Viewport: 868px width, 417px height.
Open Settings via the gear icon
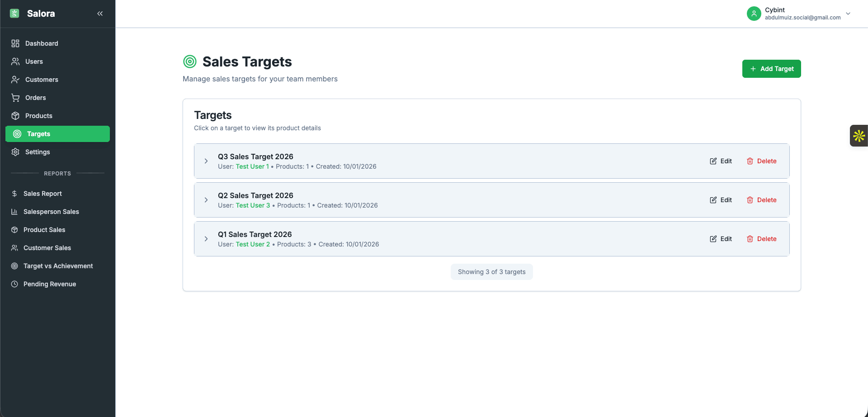[x=15, y=152]
